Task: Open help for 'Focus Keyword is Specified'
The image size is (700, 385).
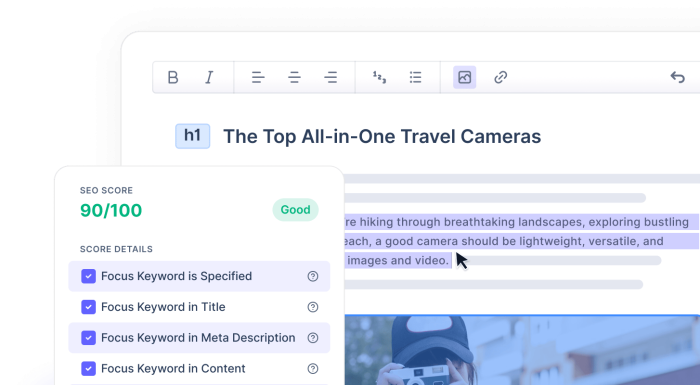Action: pos(313,276)
